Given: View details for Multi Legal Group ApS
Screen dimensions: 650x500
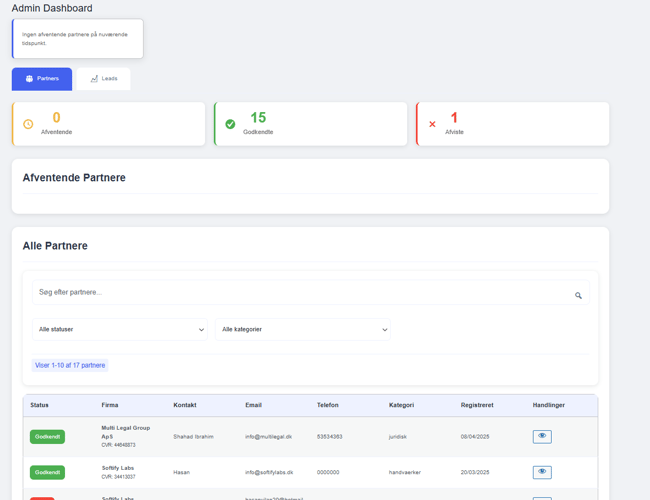Looking at the screenshot, I should 542,437.
